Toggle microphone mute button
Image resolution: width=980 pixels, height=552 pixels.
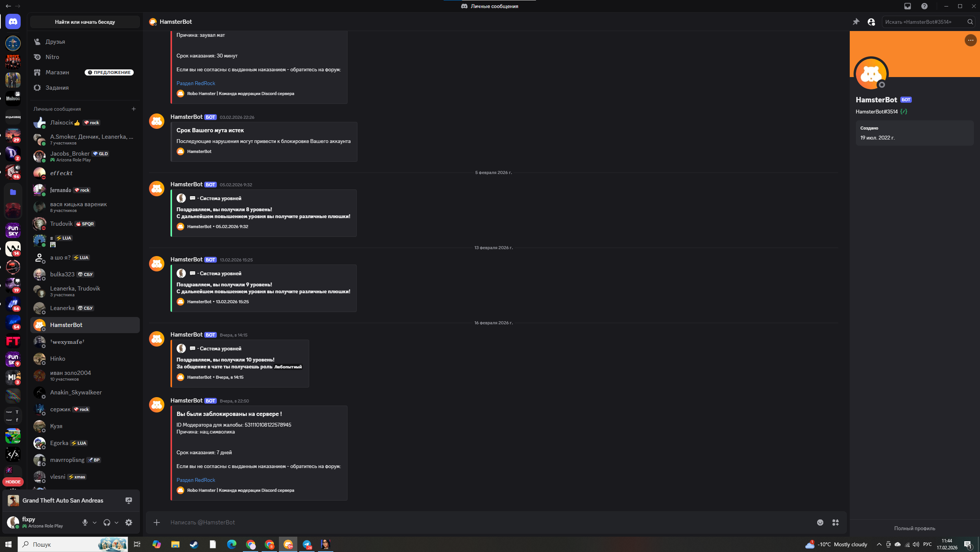(x=85, y=522)
